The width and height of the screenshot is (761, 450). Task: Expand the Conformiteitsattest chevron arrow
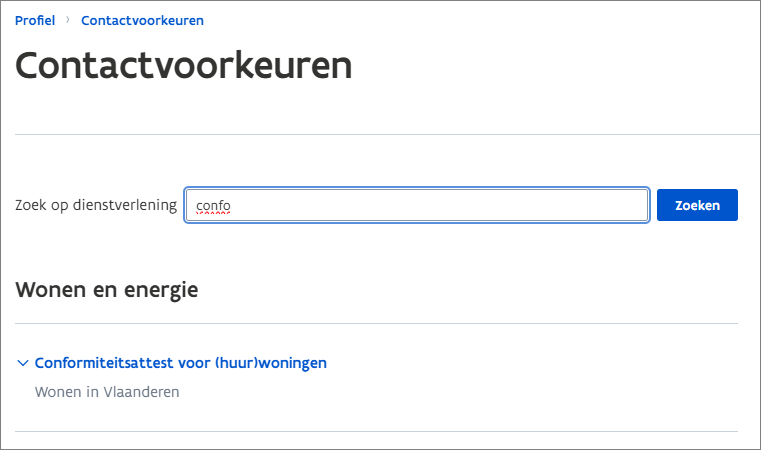pyautogui.click(x=22, y=363)
